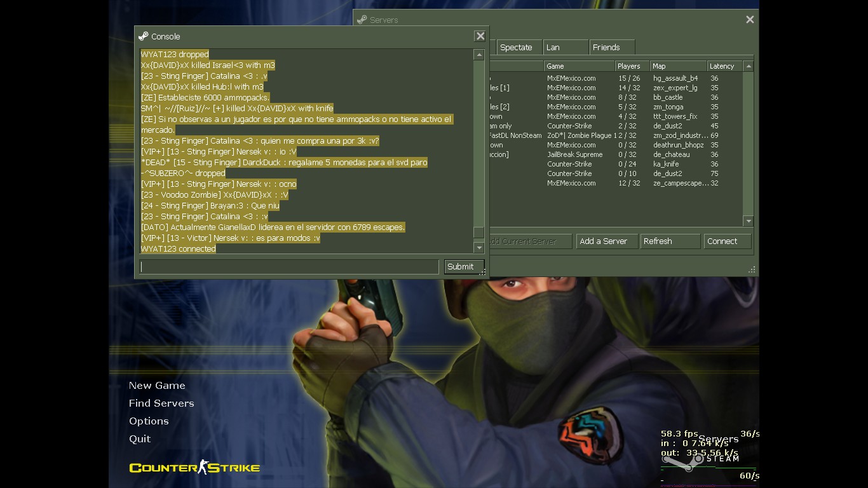Click the latency value 69
This screenshot has width=868, height=488.
(714, 135)
